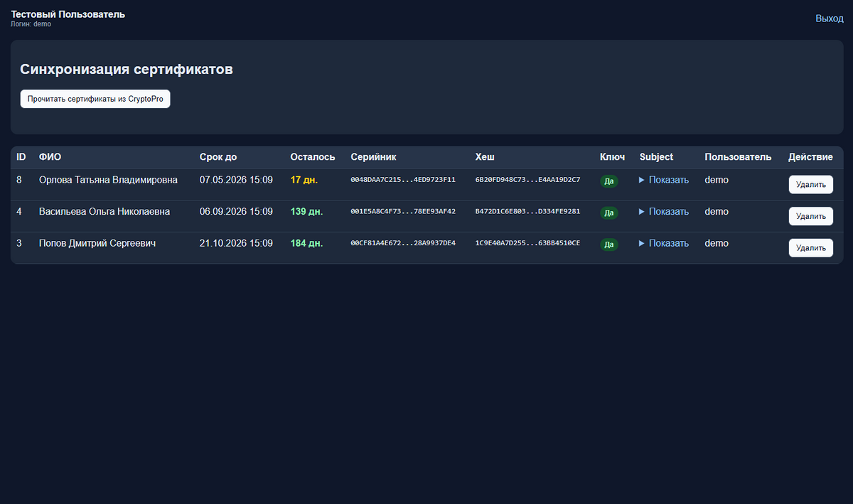853x504 pixels.
Task: Click ID 8 cell
Action: coord(19,180)
